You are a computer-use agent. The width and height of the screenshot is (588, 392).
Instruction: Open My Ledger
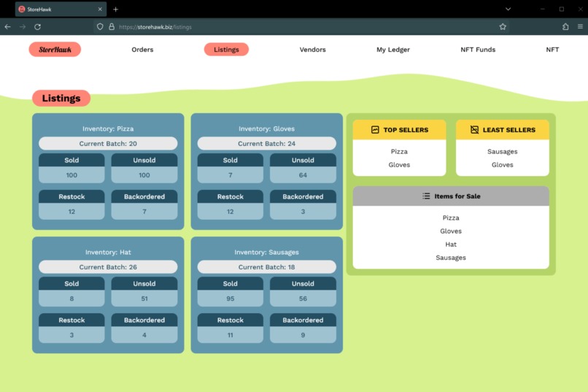coord(393,50)
